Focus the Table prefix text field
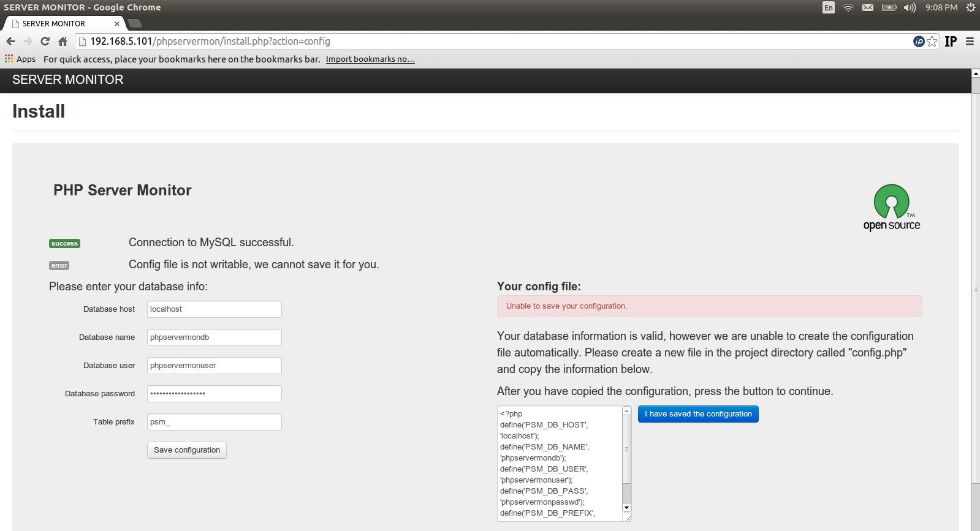The height and width of the screenshot is (531, 980). pyautogui.click(x=214, y=422)
